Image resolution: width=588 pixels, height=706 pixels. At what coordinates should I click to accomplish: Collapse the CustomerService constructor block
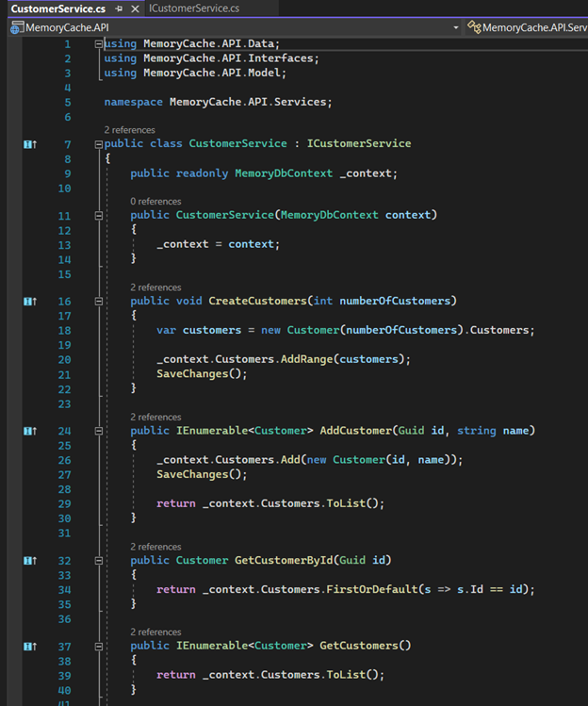[x=99, y=216]
